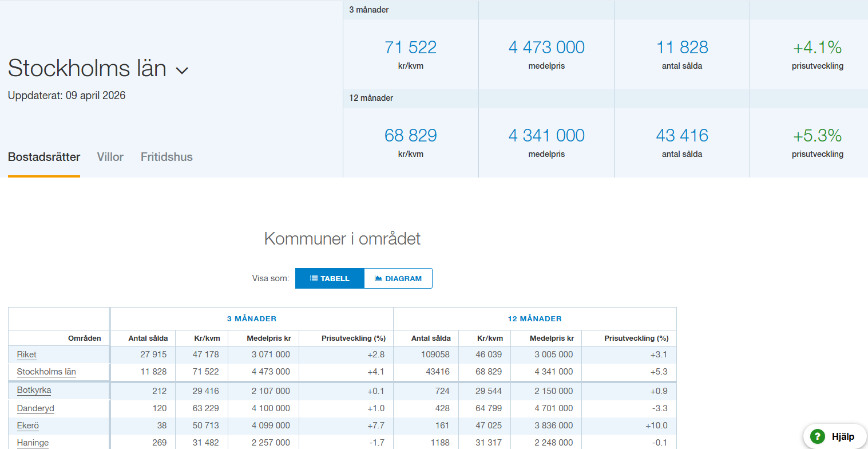Show data as Tabell view

pos(330,278)
